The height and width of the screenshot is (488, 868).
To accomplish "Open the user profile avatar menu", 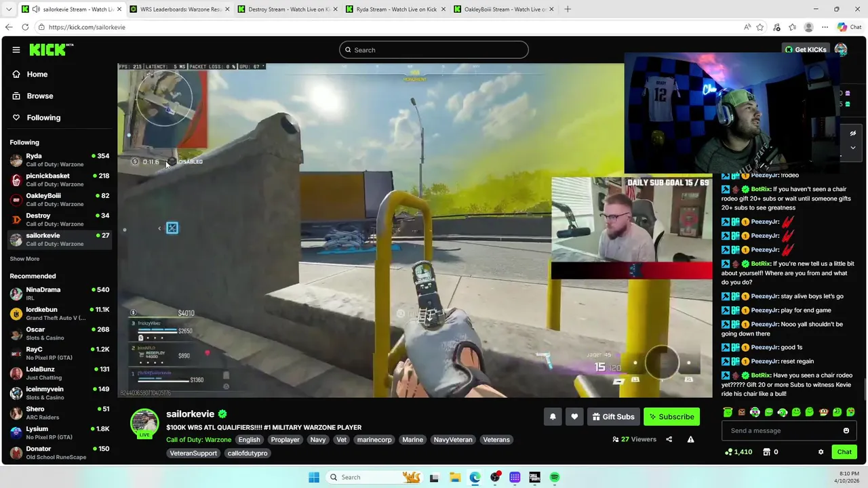I will pos(841,49).
